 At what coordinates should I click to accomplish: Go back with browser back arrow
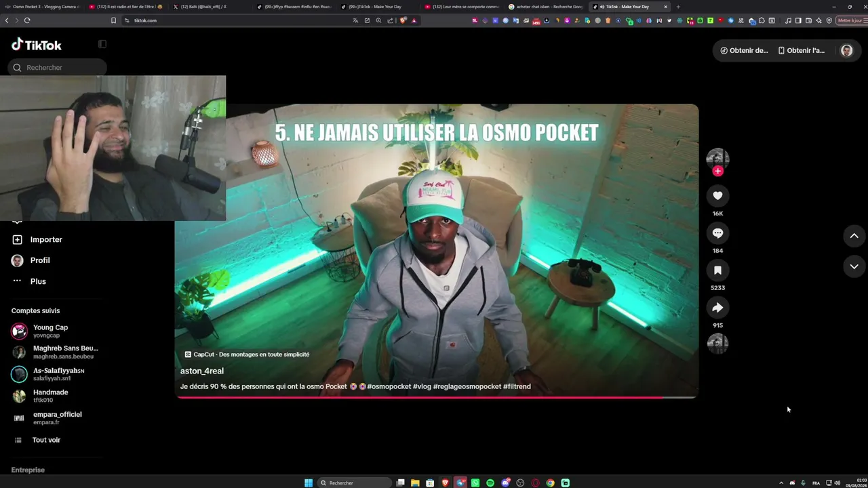(x=7, y=20)
